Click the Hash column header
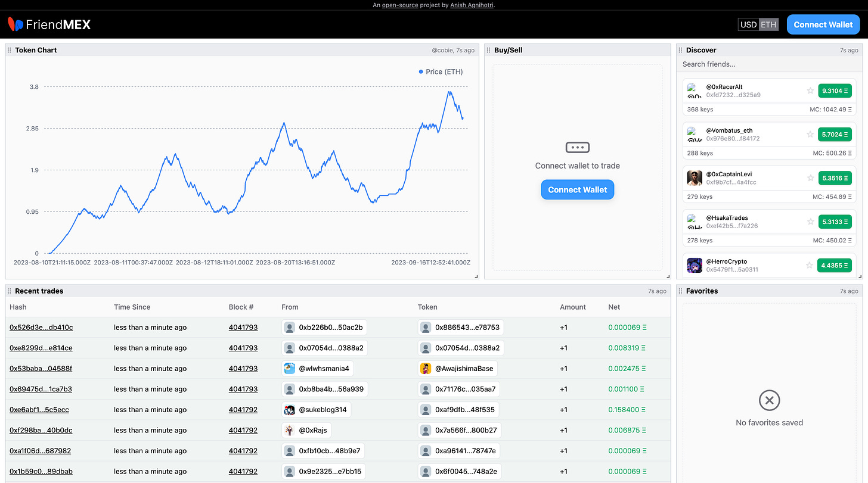This screenshot has height=483, width=868. pyautogui.click(x=18, y=307)
